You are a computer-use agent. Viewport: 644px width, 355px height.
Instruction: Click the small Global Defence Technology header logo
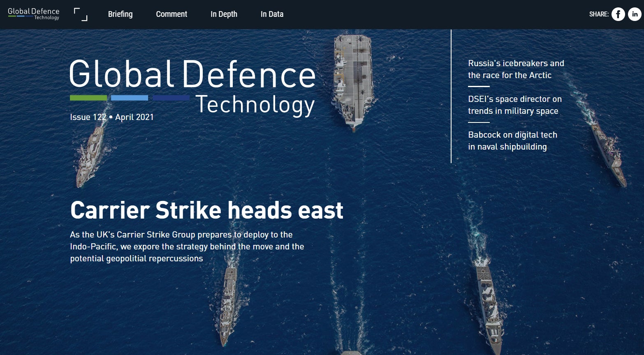point(34,14)
